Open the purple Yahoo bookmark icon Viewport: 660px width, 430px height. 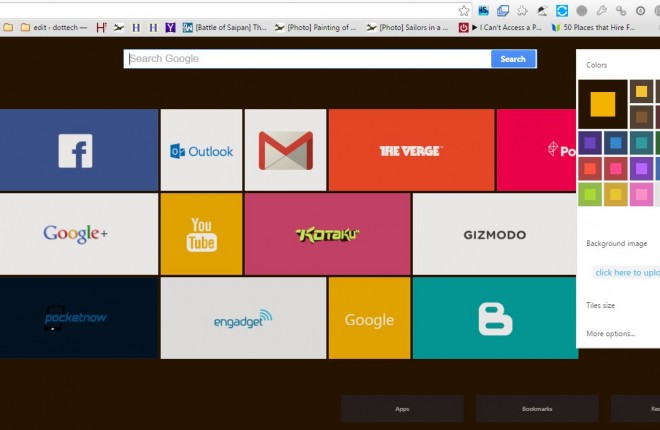tap(170, 28)
